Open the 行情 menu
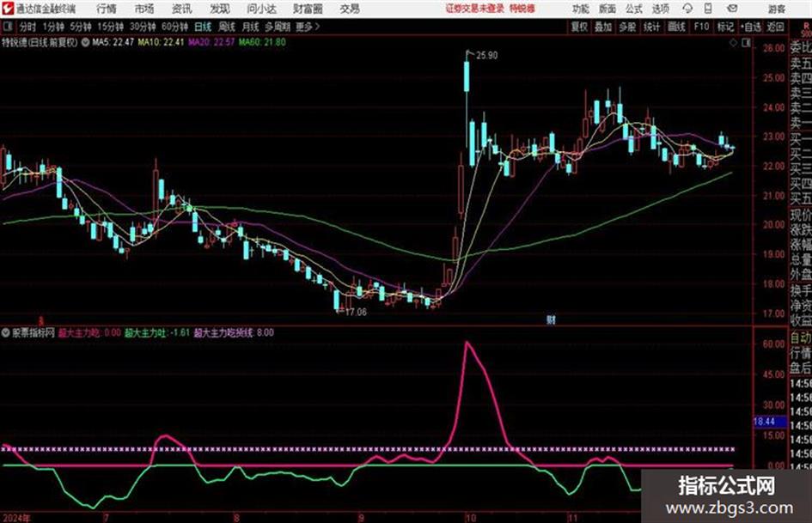Image resolution: width=812 pixels, height=523 pixels. pyautogui.click(x=107, y=9)
